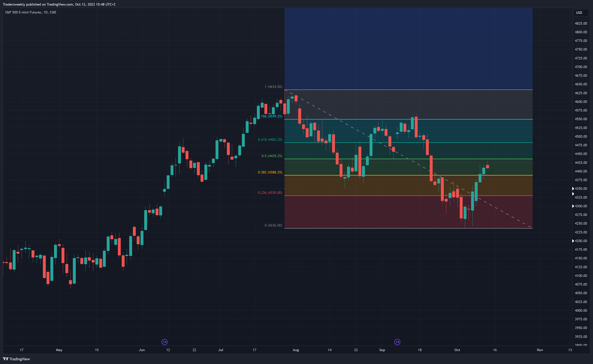Screen dimensions: 593x364
Task: Click the 3925.00 price axis label
Action: (581, 337)
